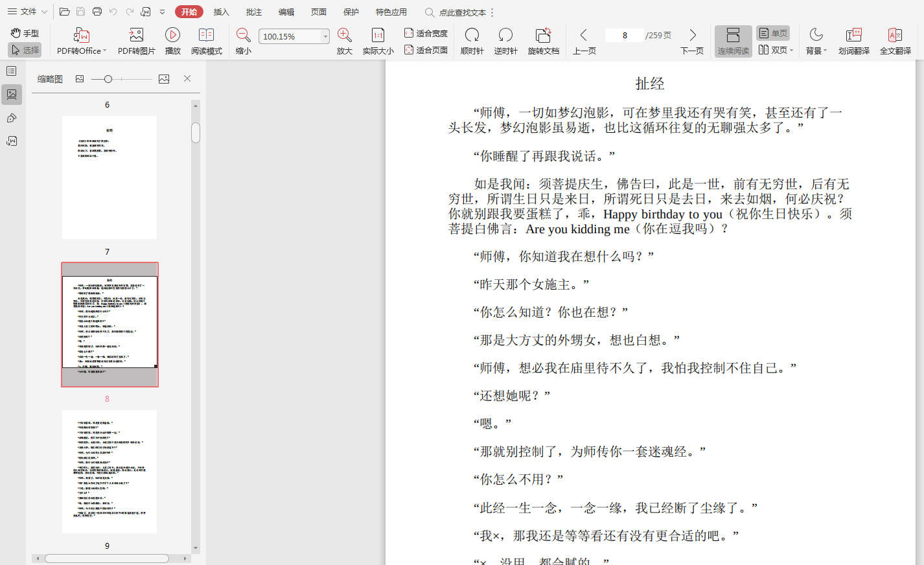Viewport: 924px width, 565px height.
Task: Click the print icon
Action: [x=97, y=12]
